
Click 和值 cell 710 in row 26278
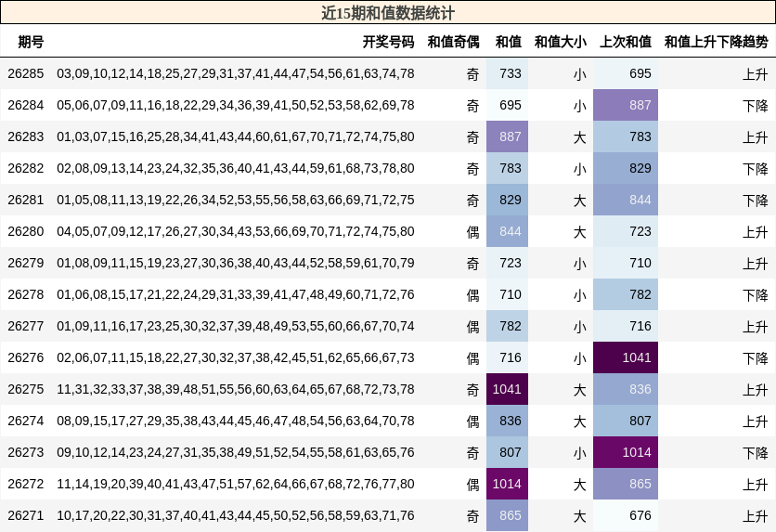[x=507, y=295]
